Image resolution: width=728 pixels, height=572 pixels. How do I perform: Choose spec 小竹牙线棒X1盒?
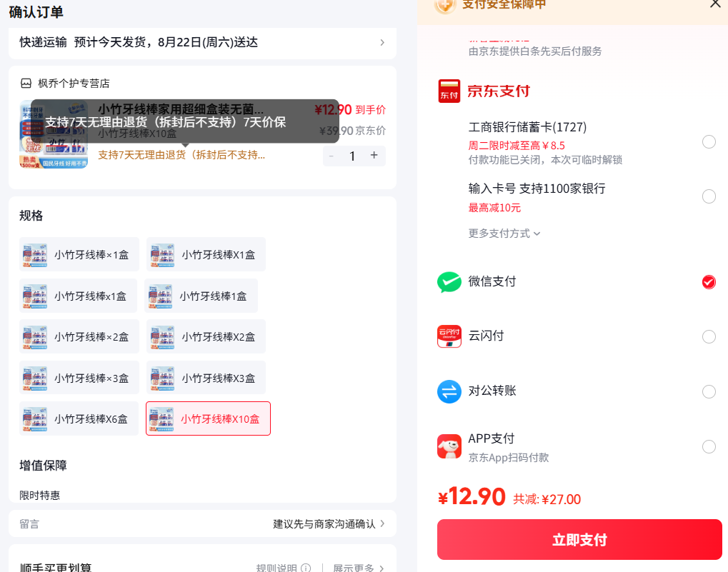[206, 255]
